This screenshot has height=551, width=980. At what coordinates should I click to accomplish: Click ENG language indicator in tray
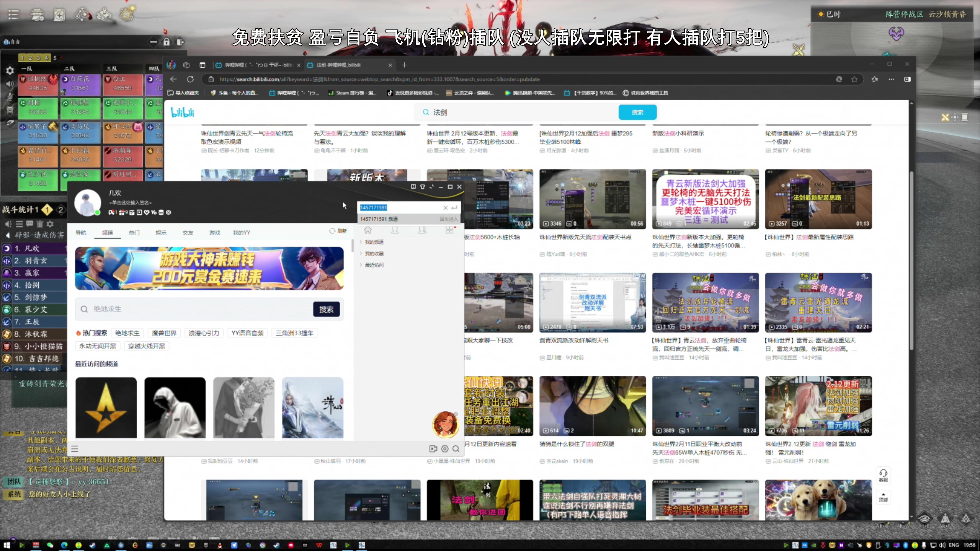tap(954, 545)
